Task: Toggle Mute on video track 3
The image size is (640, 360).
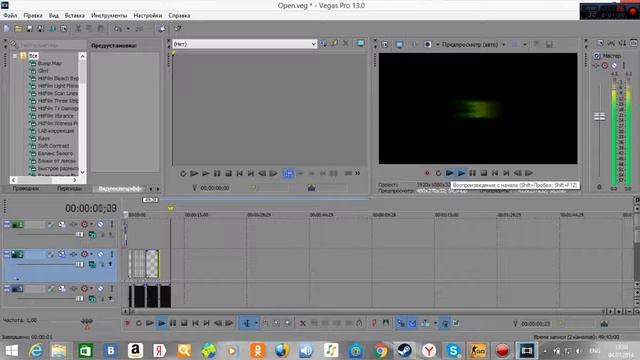Action: pos(100,289)
